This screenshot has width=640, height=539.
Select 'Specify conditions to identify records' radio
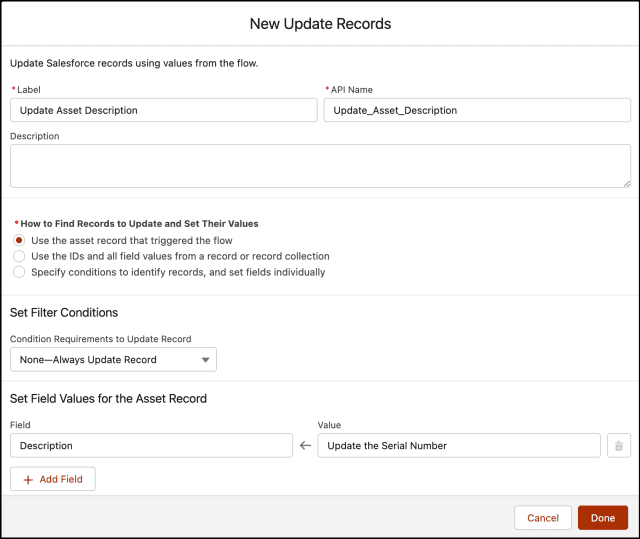click(x=19, y=272)
